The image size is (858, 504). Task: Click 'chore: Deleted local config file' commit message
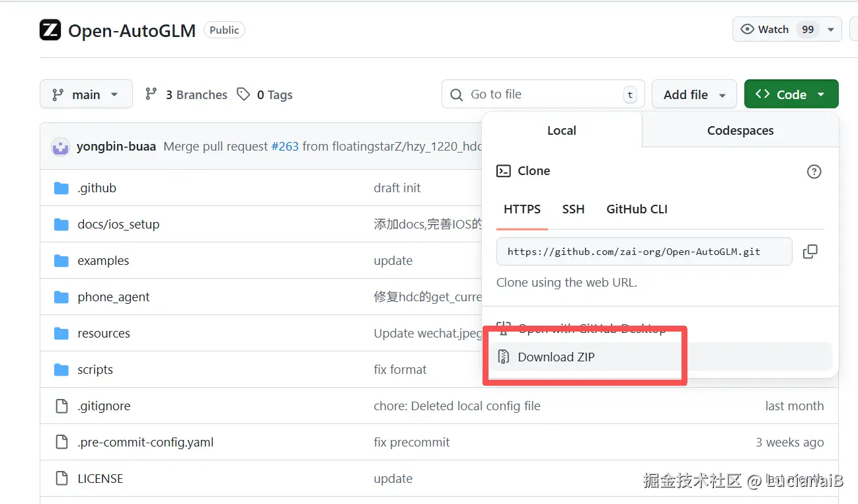(x=457, y=406)
